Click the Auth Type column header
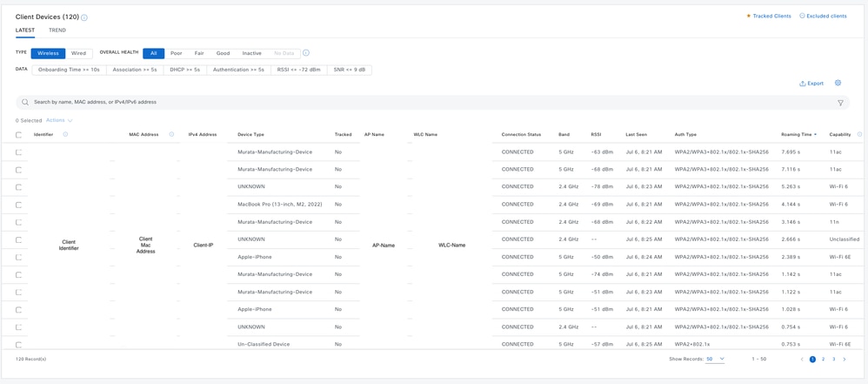This screenshot has width=868, height=384. coord(686,135)
